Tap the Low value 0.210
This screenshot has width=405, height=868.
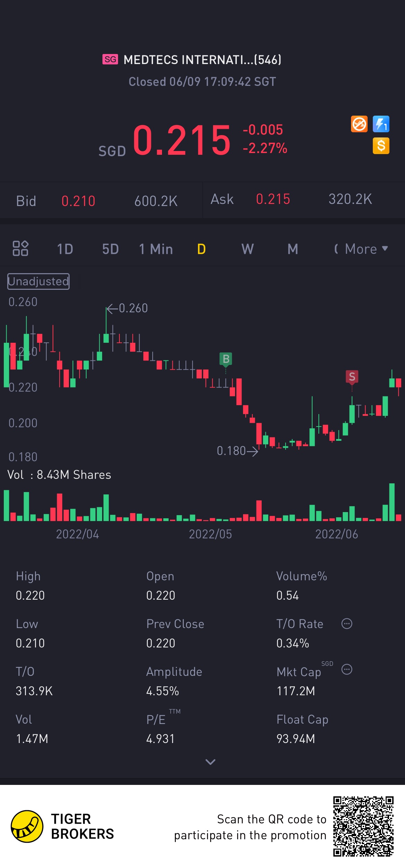tap(30, 643)
